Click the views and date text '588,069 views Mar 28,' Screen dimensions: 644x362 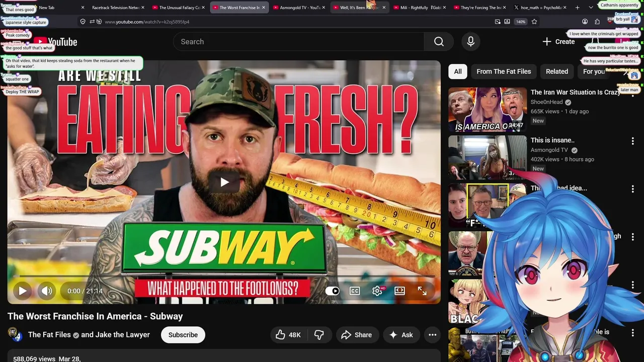47,359
